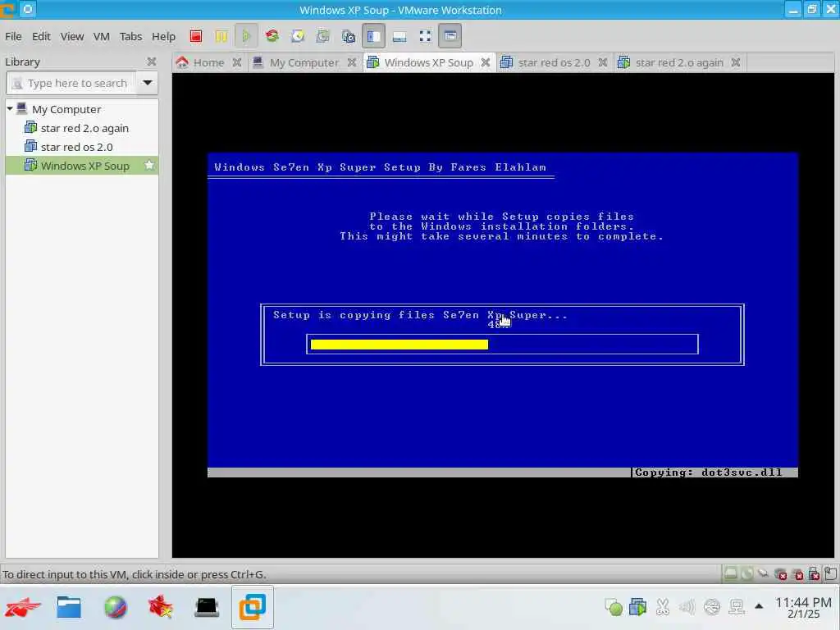840x630 pixels.
Task: Open the clipboard scissors tray icon
Action: click(x=663, y=607)
